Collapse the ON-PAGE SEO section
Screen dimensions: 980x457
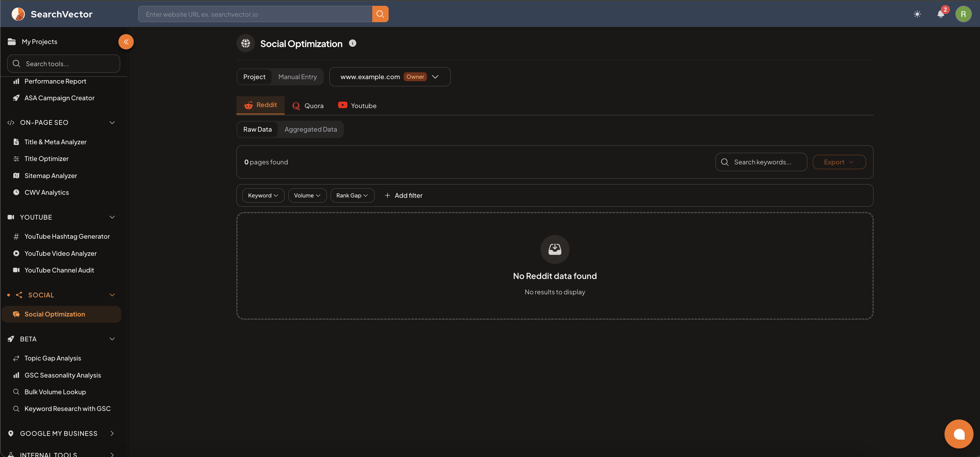coord(112,122)
